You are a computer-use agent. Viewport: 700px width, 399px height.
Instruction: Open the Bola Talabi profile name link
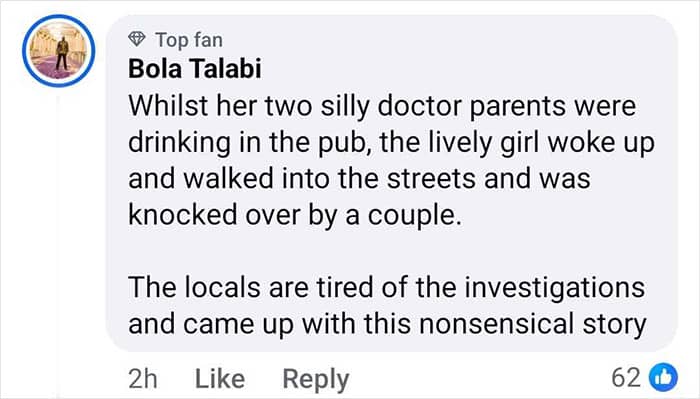coord(195,69)
